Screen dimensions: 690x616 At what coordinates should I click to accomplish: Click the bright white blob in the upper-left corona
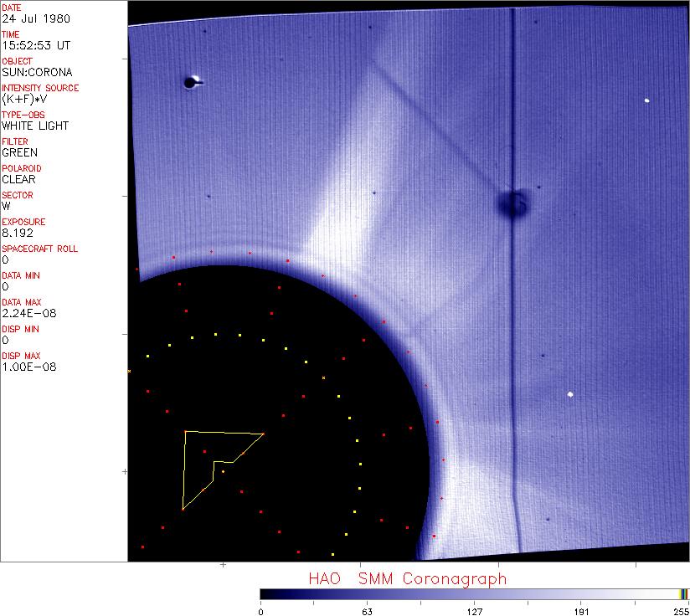click(x=190, y=82)
